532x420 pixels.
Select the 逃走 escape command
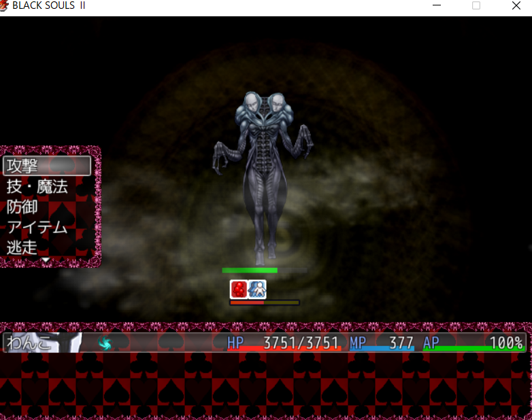click(x=22, y=247)
